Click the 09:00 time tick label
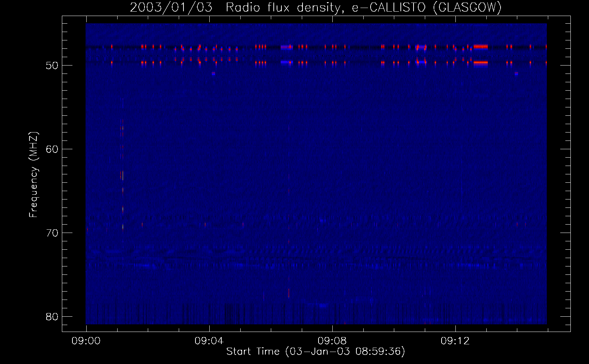 coord(86,341)
